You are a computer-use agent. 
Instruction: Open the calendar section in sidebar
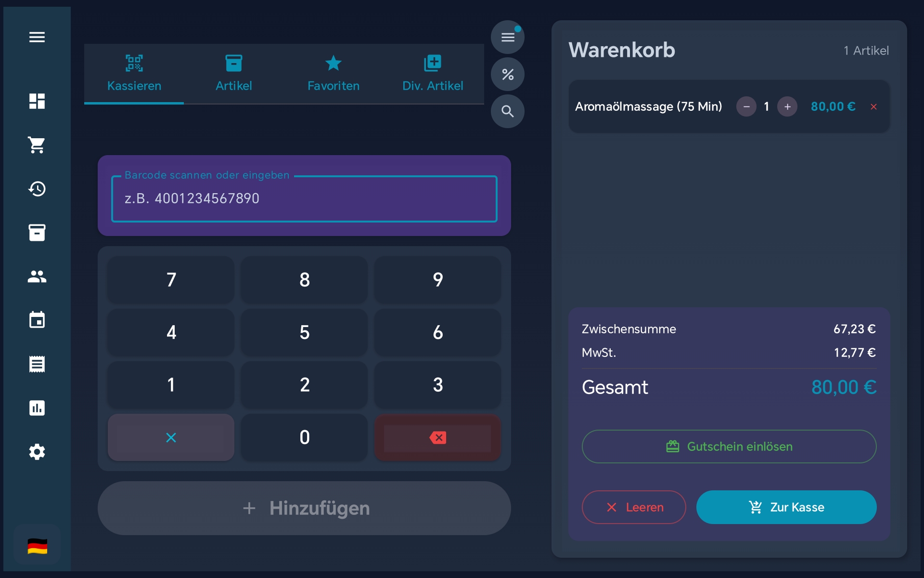tap(37, 320)
